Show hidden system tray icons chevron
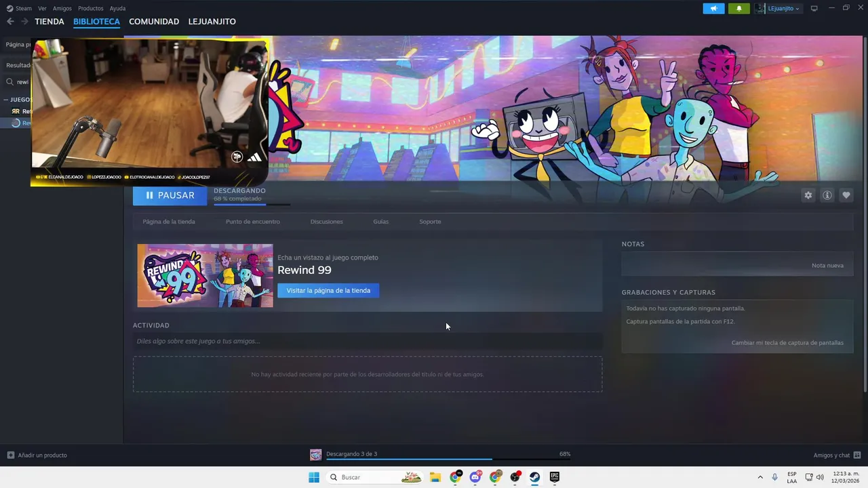Image resolution: width=868 pixels, height=488 pixels. tap(760, 477)
